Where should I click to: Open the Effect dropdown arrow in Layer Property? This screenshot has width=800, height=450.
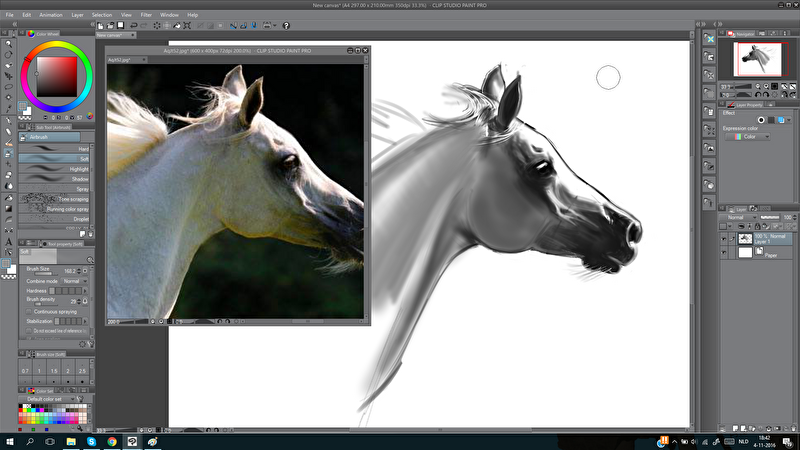coord(789,120)
